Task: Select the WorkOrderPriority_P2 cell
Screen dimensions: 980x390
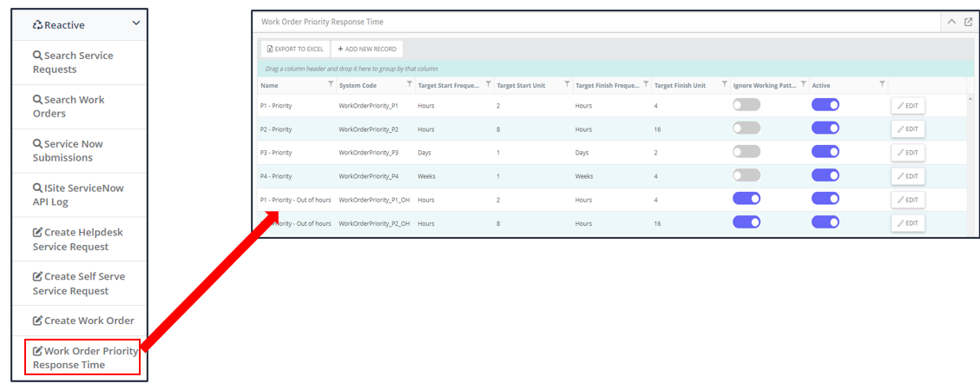Action: coord(368,129)
